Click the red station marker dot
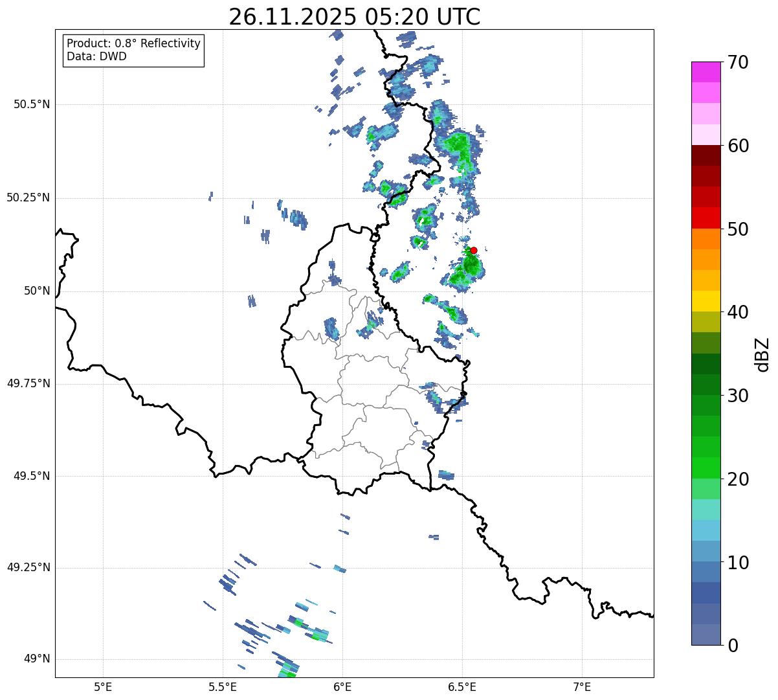 point(474,250)
